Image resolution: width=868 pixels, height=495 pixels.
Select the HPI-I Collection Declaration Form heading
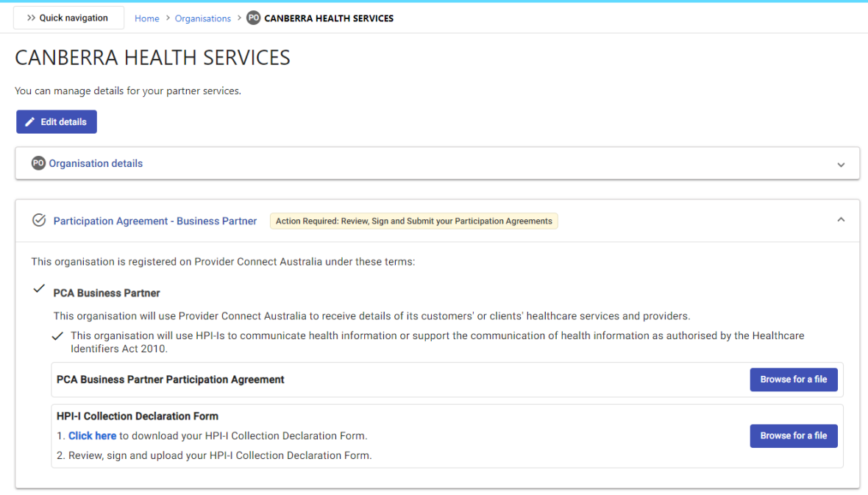pos(138,416)
